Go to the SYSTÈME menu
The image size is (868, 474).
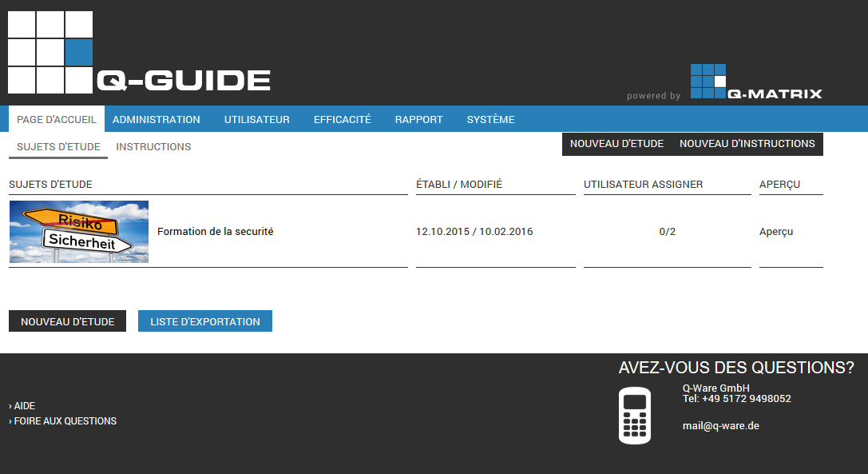[x=489, y=118]
